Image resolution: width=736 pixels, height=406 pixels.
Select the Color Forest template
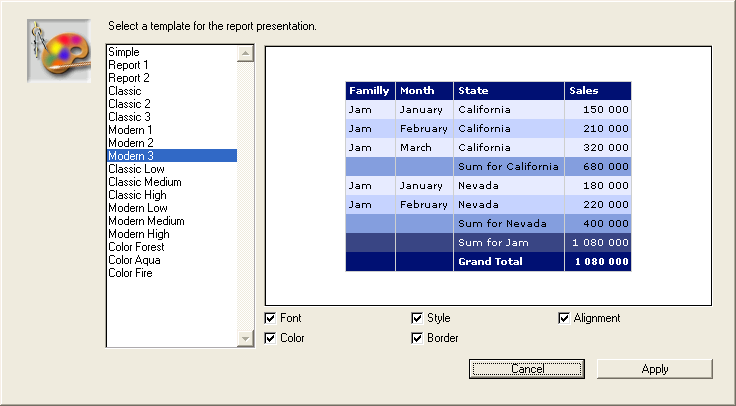coord(136,247)
